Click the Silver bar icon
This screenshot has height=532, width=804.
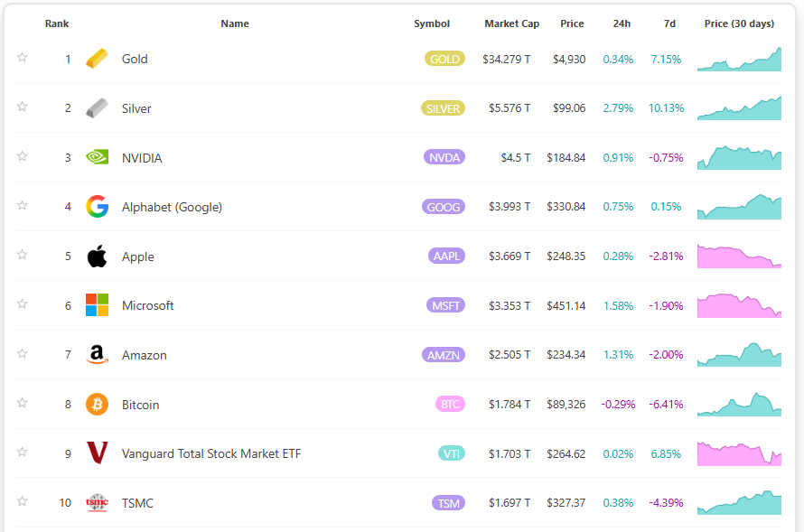97,108
